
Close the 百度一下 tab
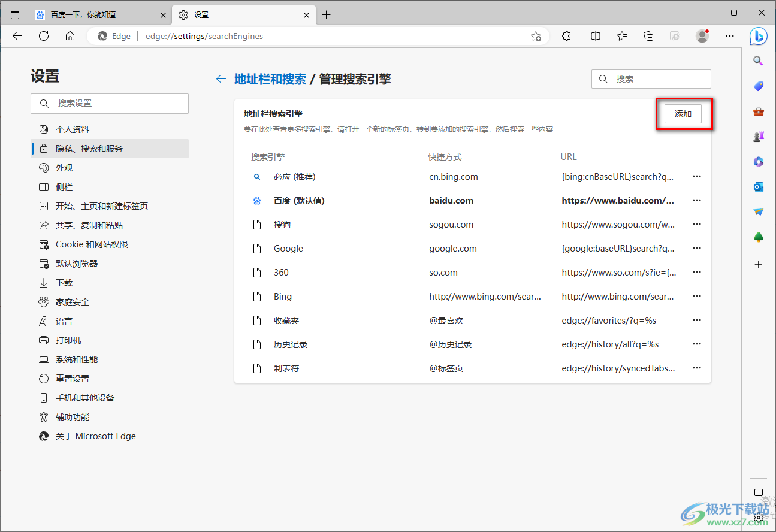163,15
